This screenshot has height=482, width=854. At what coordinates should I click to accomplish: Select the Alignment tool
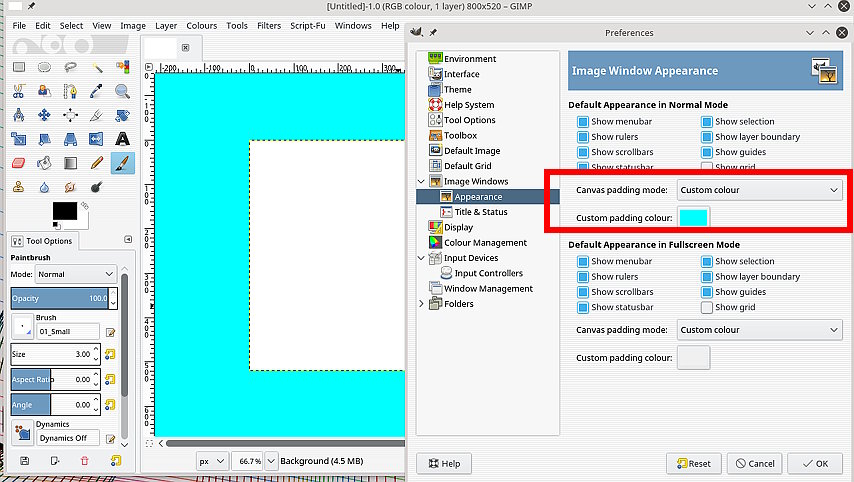[x=70, y=115]
